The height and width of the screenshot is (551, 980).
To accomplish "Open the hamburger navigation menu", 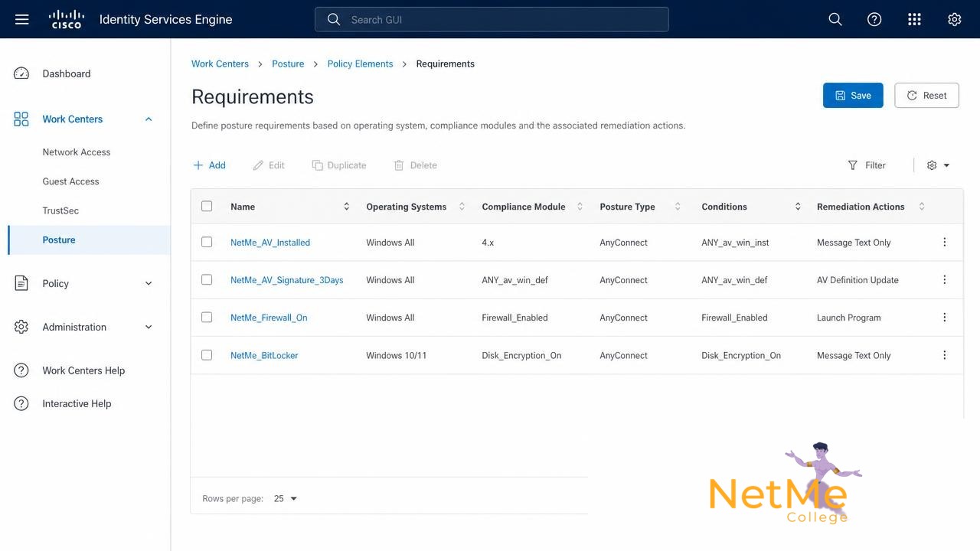I will click(21, 19).
